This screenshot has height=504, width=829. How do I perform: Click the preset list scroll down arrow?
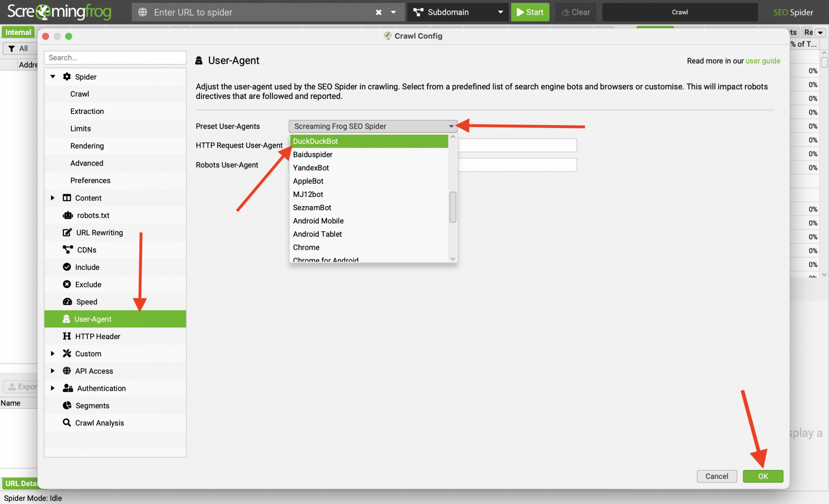453,258
